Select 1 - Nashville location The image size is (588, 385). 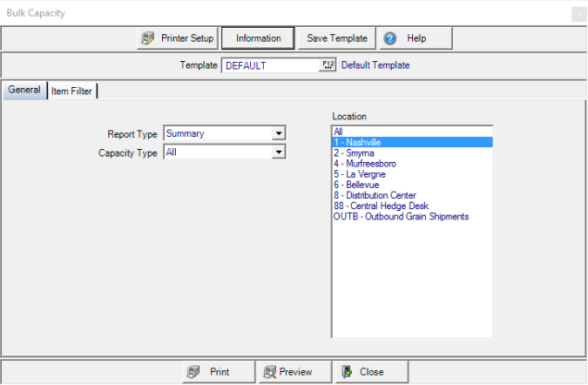(357, 143)
